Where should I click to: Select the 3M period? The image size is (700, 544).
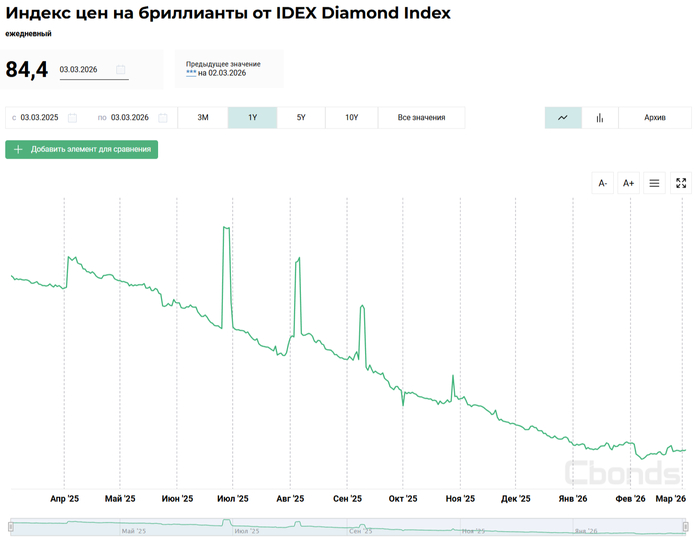(203, 118)
